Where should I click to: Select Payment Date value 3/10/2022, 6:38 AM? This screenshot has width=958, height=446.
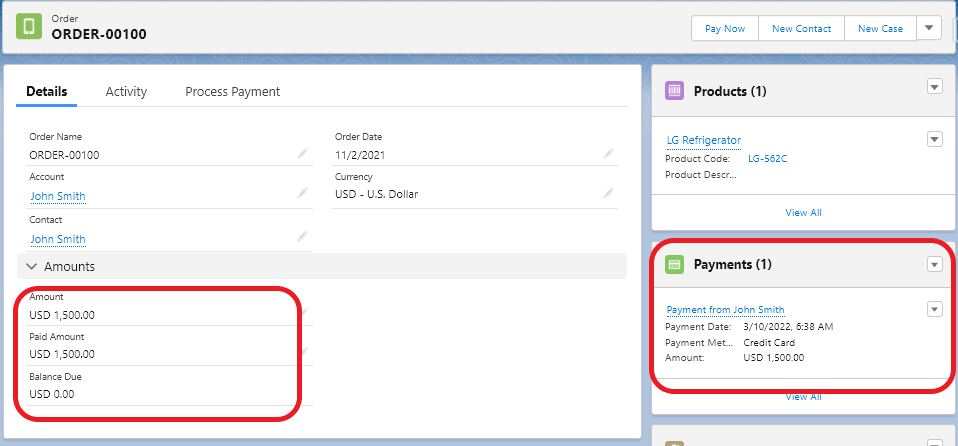[788, 327]
